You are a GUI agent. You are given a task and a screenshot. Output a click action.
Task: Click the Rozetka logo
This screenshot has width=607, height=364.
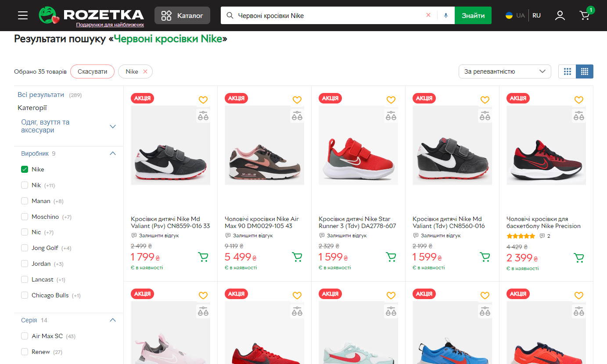[x=91, y=15]
